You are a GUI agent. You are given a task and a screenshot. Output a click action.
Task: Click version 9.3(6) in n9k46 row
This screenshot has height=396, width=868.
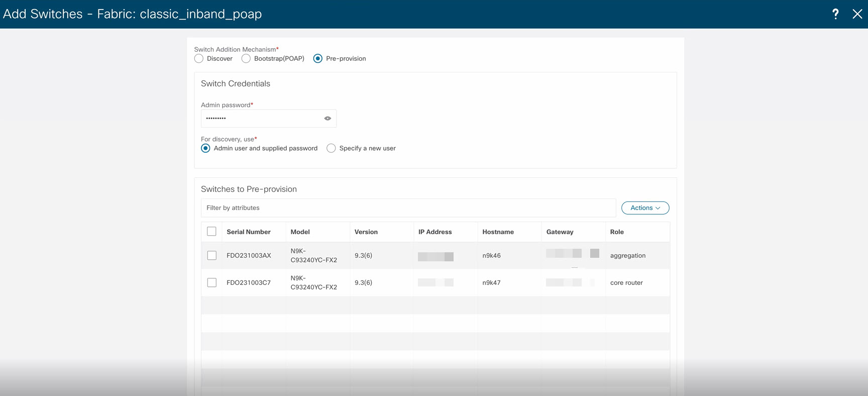(x=363, y=256)
